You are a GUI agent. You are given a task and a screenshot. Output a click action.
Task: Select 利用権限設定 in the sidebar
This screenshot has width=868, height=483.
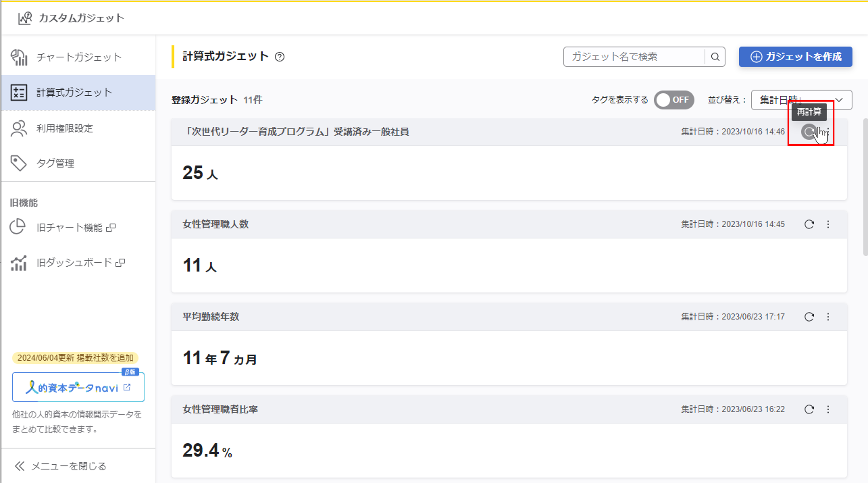(65, 128)
